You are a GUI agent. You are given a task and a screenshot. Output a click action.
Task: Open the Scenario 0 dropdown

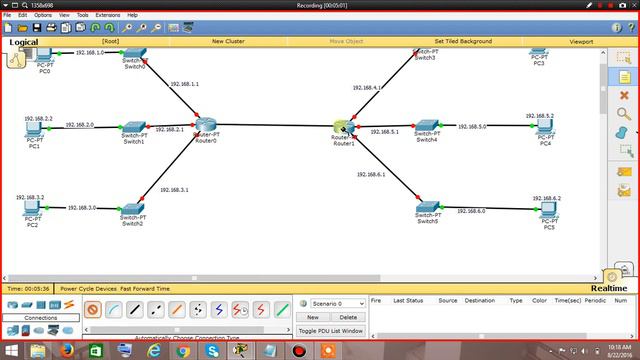click(x=338, y=304)
